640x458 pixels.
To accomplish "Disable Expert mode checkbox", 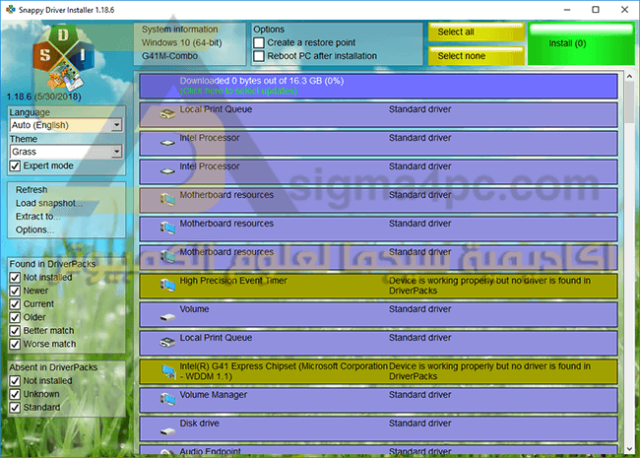I will coord(15,166).
